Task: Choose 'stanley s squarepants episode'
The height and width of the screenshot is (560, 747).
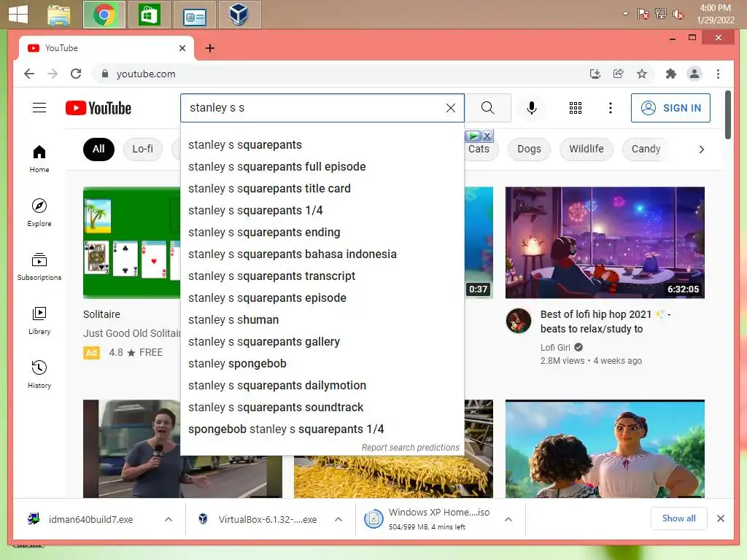Action: coord(322,298)
